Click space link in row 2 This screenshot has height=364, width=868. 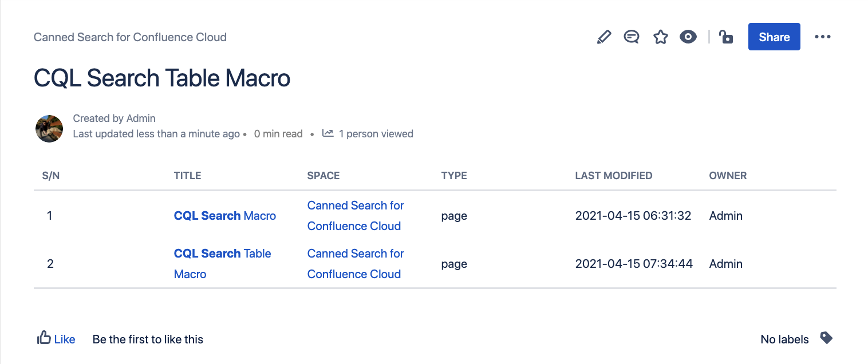(x=355, y=264)
